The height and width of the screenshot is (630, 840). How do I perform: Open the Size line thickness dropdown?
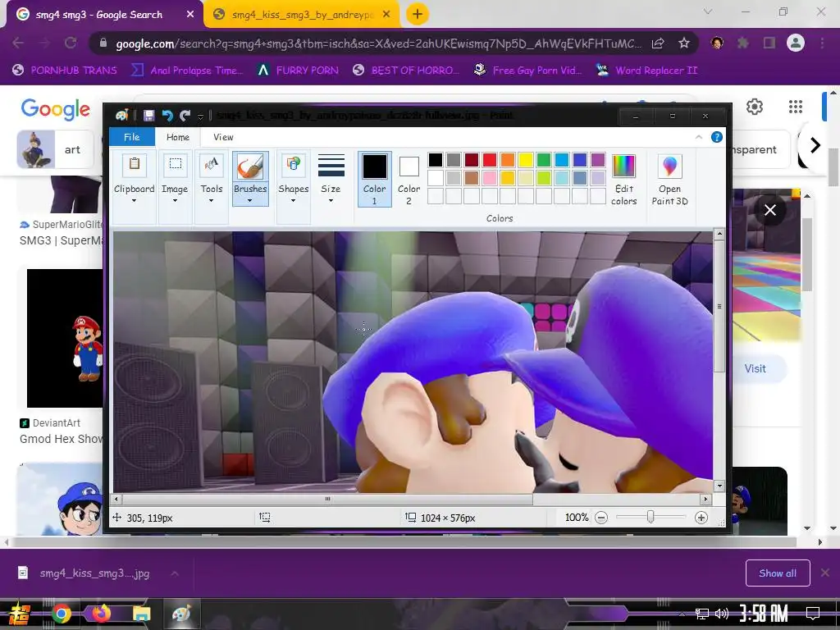[x=331, y=200]
